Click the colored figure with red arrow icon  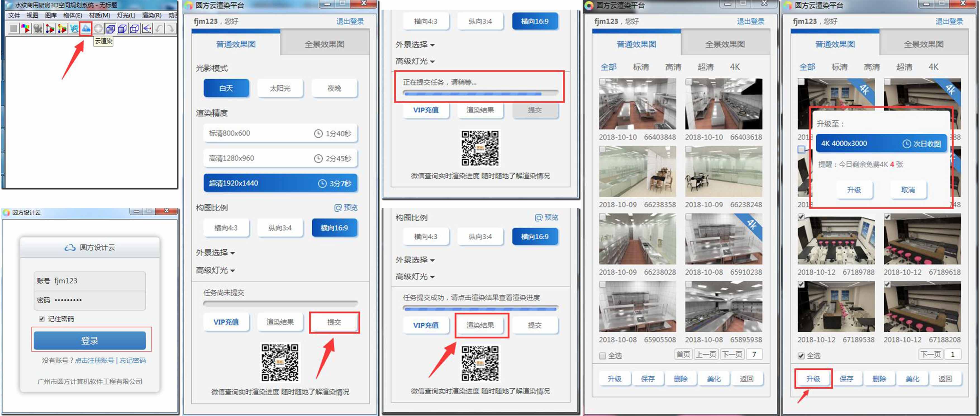click(x=62, y=29)
